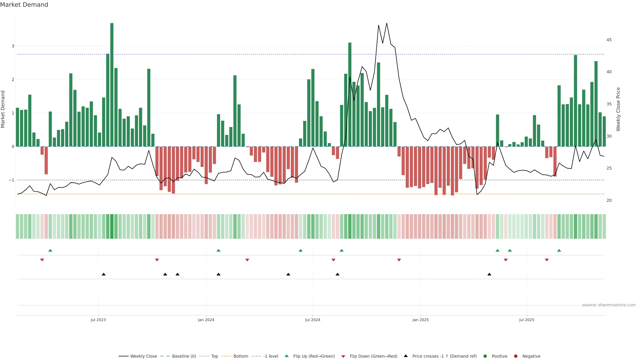
Task: Click the red Negative legend dot
Action: click(516, 356)
